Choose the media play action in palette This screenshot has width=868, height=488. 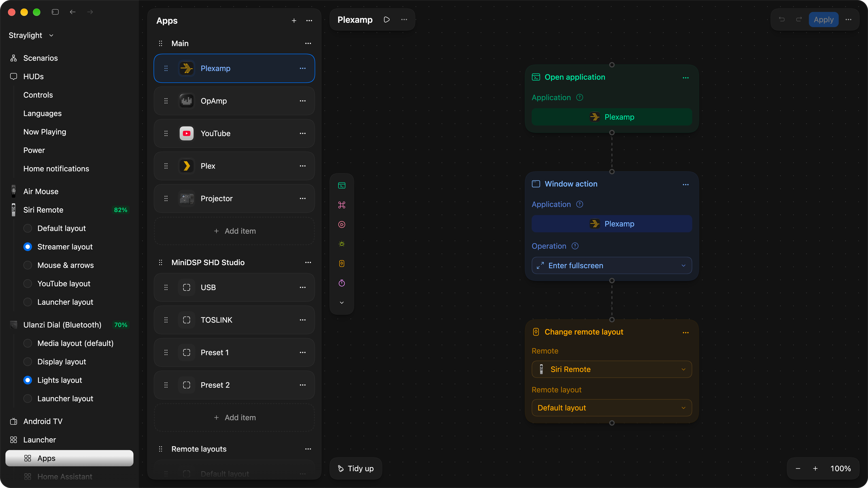342,225
